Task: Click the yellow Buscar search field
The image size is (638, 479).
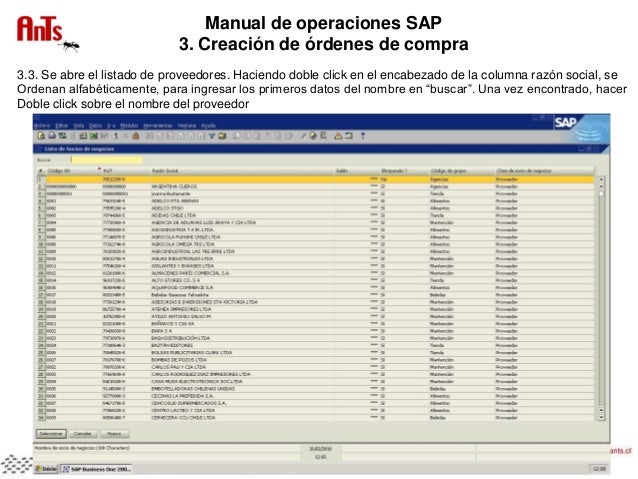Action: (x=107, y=160)
